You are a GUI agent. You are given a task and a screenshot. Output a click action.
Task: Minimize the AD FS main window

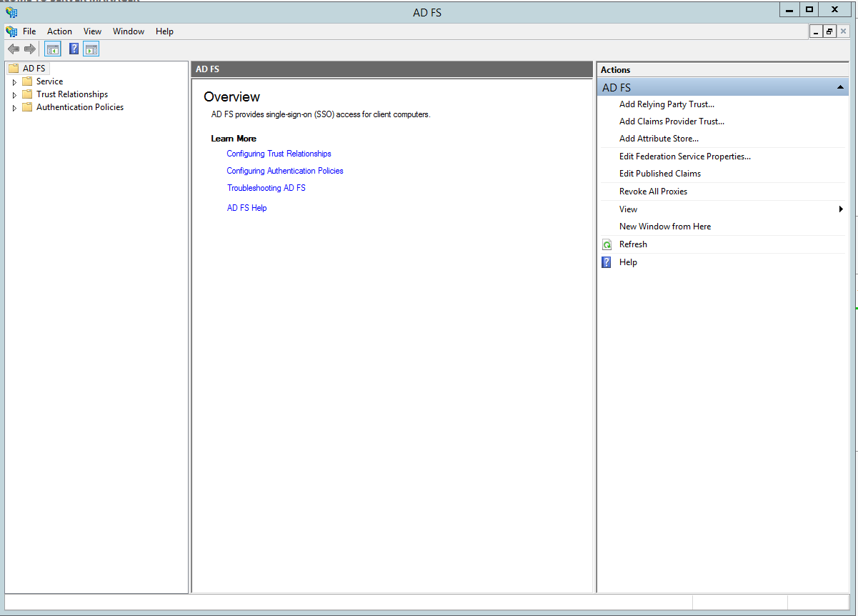click(x=789, y=10)
